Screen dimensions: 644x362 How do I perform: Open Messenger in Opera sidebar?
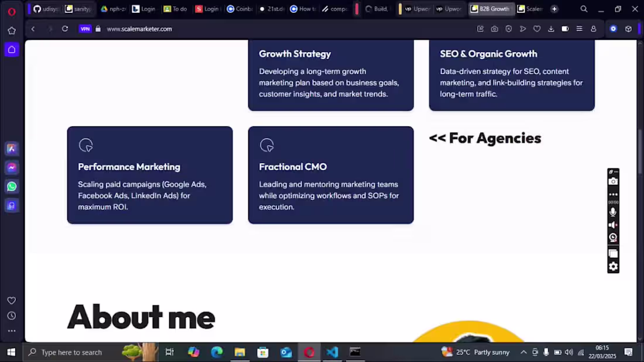(x=12, y=167)
